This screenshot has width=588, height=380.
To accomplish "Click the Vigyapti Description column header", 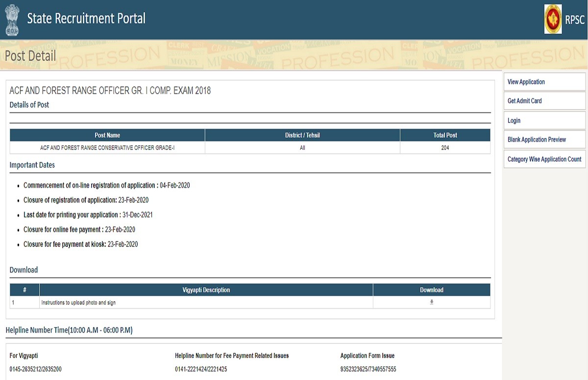I will (206, 290).
